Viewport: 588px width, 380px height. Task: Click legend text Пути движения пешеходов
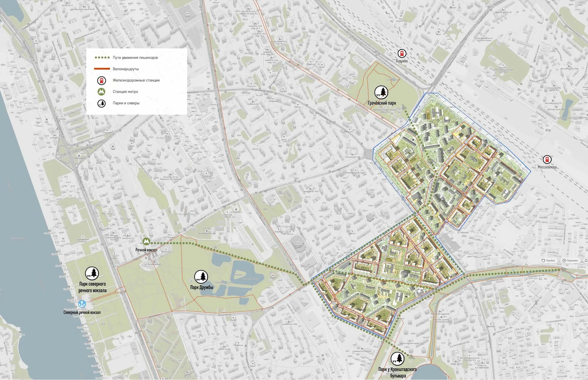(x=135, y=58)
